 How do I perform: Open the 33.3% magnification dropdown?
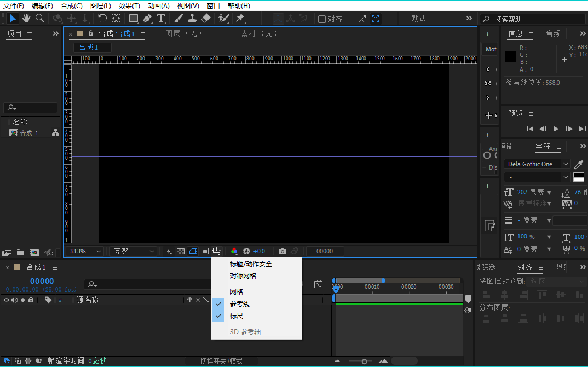click(x=84, y=251)
